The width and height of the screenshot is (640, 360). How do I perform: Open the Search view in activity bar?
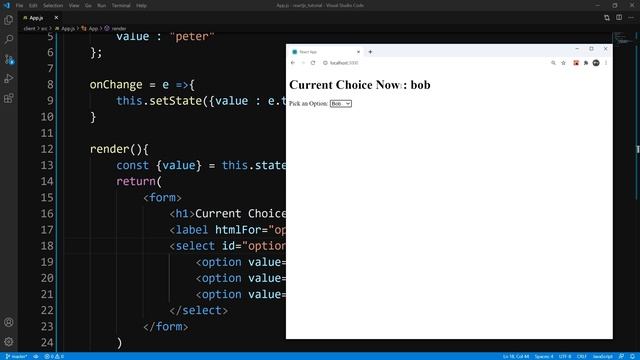point(9,40)
